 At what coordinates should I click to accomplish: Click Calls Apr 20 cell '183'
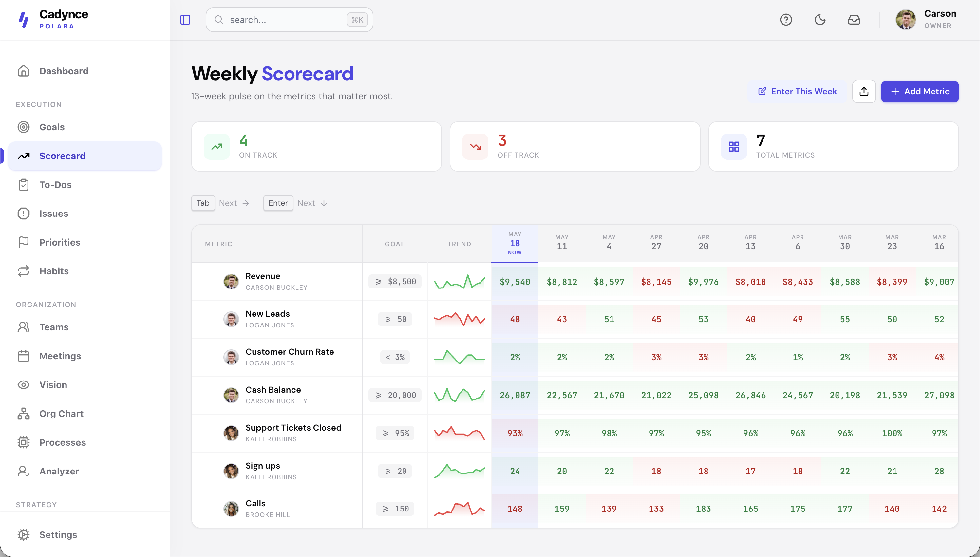point(703,509)
